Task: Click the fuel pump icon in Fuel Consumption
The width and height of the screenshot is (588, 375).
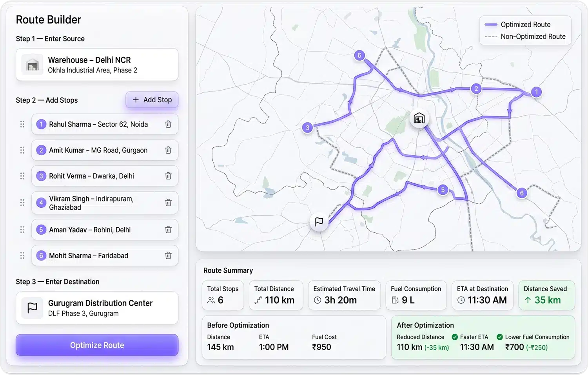Action: pos(395,300)
